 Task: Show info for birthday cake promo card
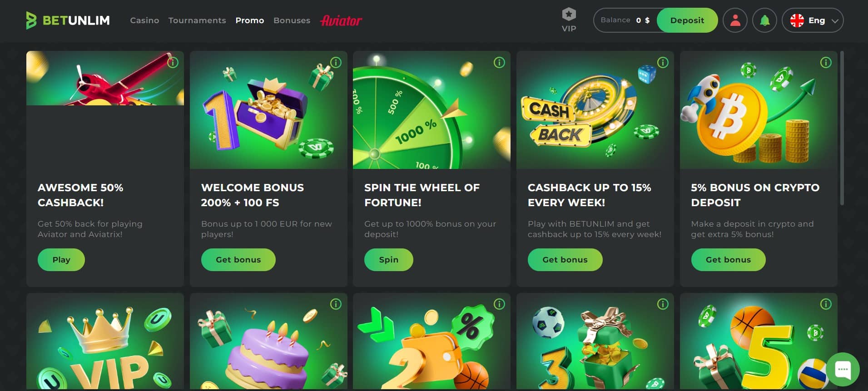pos(336,304)
